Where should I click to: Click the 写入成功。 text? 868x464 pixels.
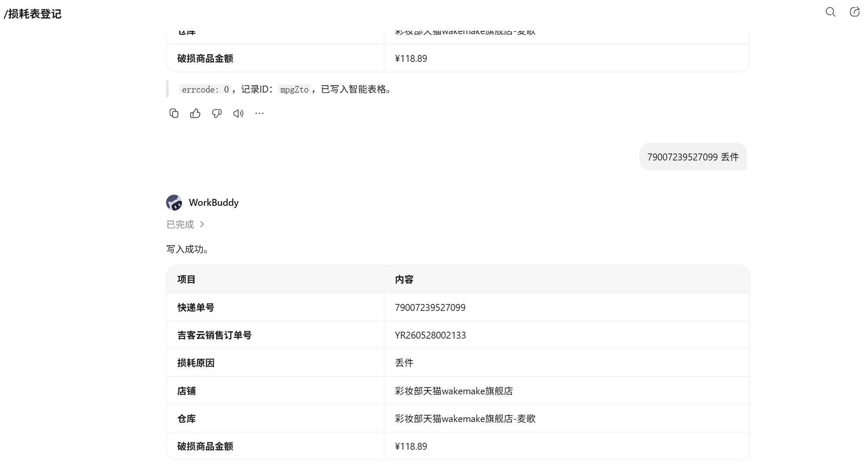(x=188, y=249)
